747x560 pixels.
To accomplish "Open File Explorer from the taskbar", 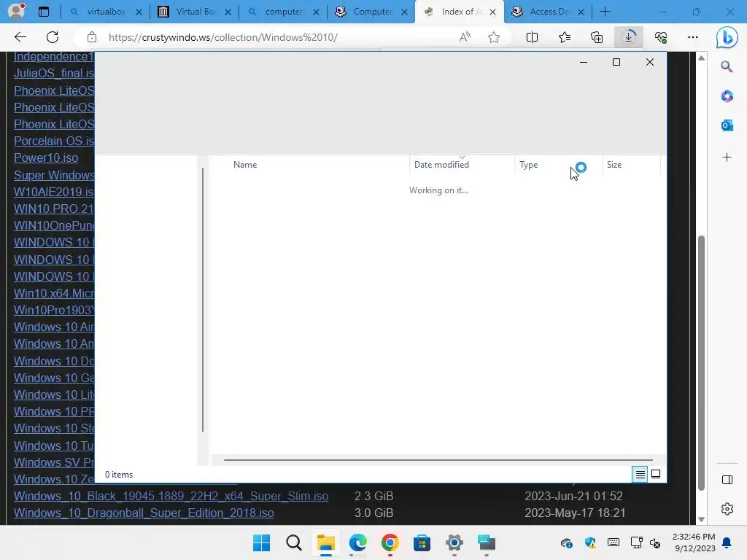I will coord(326,542).
